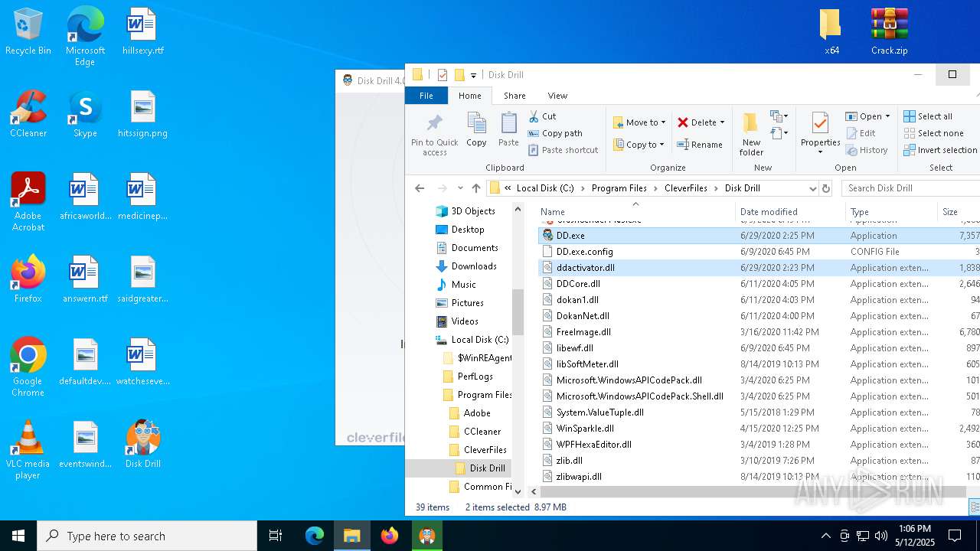Click Invert selection in ribbon

click(940, 150)
